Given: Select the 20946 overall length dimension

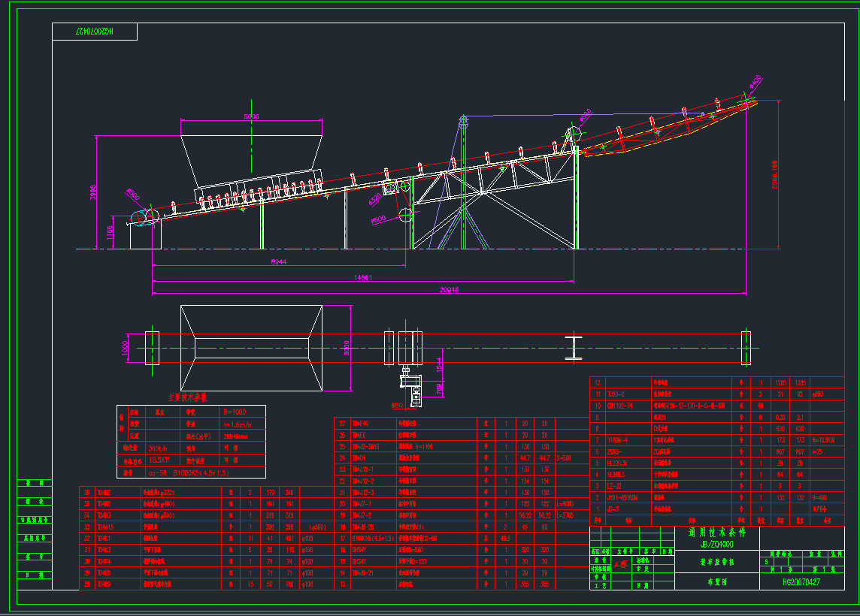Looking at the screenshot, I should (450, 290).
